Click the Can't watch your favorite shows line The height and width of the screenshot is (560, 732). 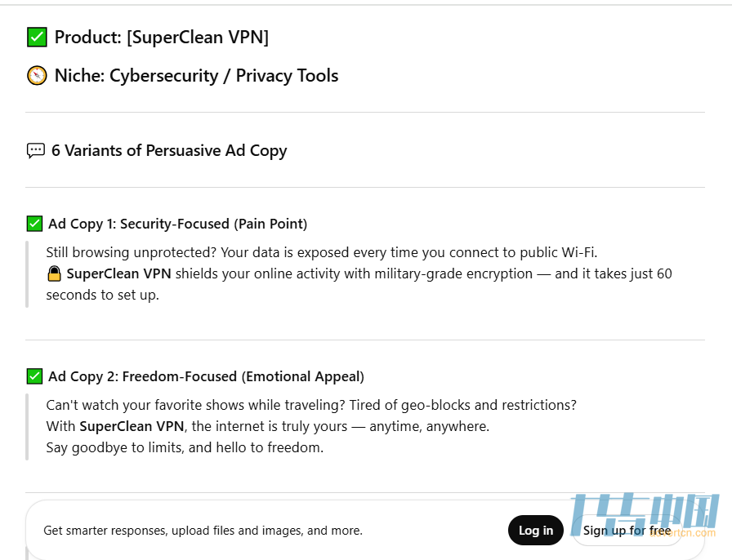coord(310,405)
